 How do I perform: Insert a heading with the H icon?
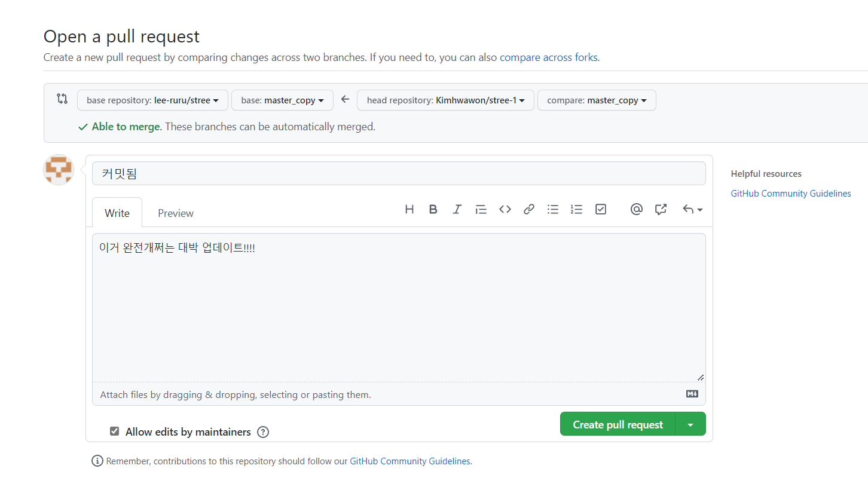409,209
